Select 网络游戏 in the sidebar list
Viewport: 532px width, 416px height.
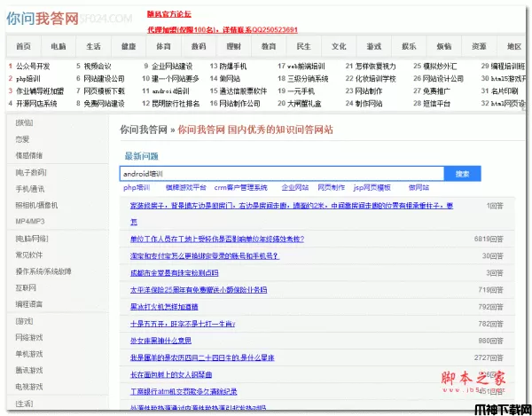28,337
